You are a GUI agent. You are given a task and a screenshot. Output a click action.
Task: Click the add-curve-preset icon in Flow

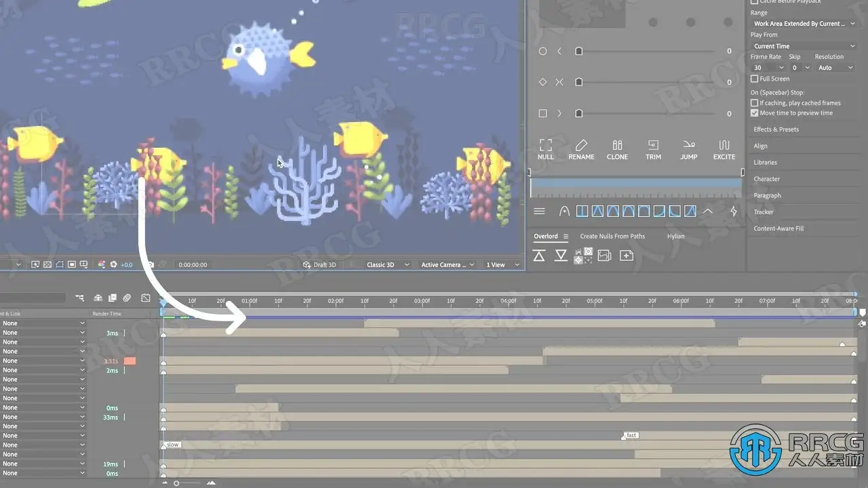pos(564,211)
